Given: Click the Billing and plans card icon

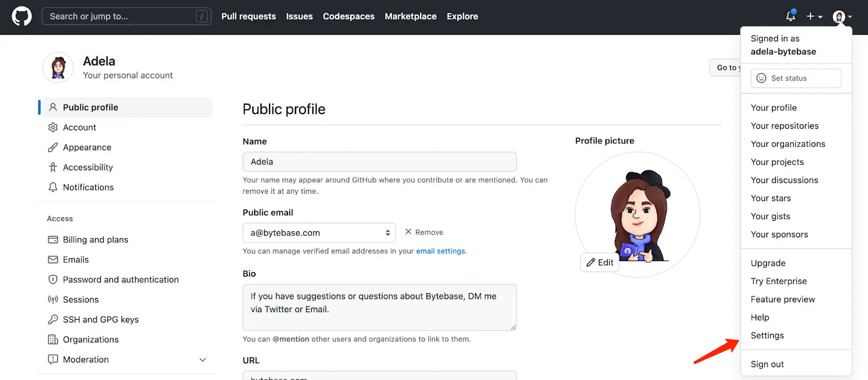Looking at the screenshot, I should (x=53, y=239).
